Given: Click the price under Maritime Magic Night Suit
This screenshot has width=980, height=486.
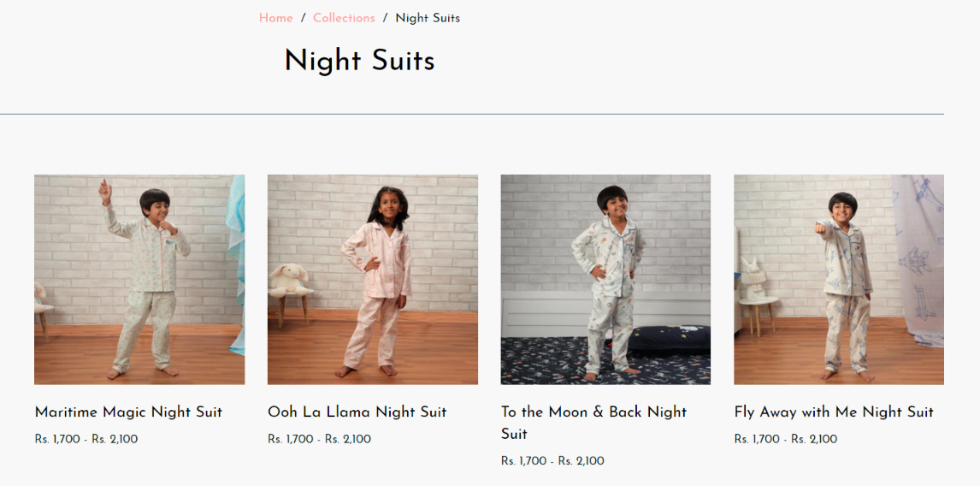Looking at the screenshot, I should click(86, 439).
